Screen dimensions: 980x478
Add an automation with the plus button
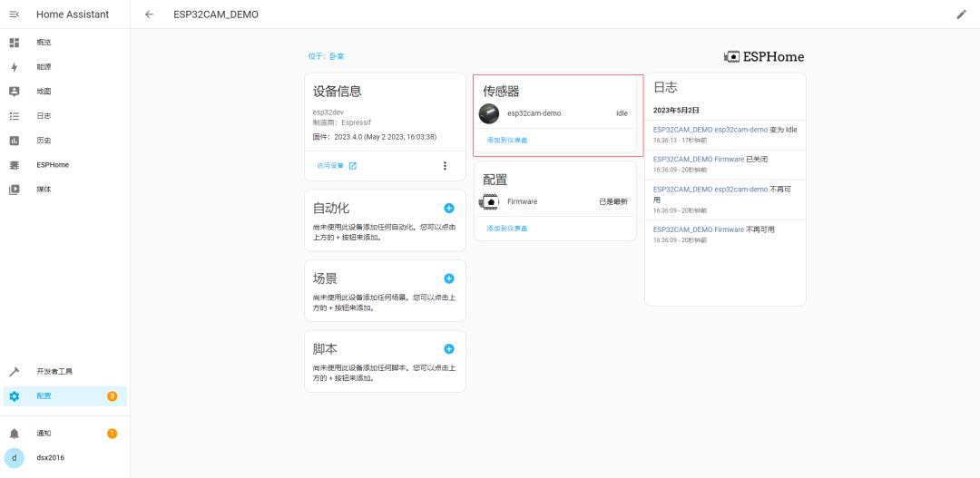[449, 208]
